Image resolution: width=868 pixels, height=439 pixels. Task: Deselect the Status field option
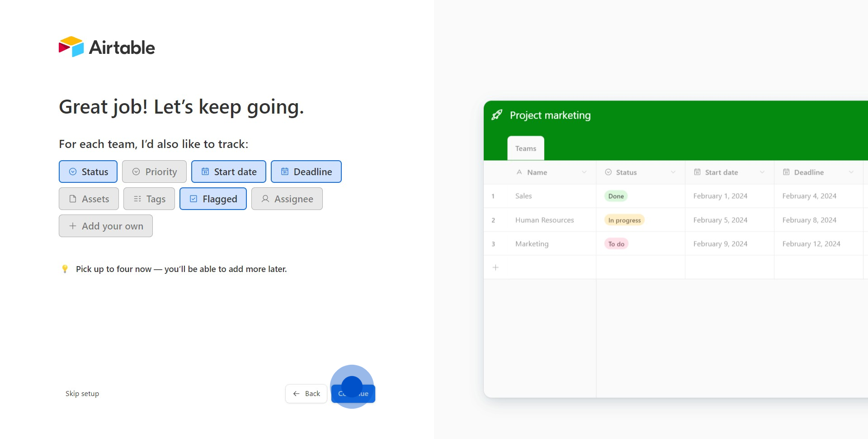(88, 172)
